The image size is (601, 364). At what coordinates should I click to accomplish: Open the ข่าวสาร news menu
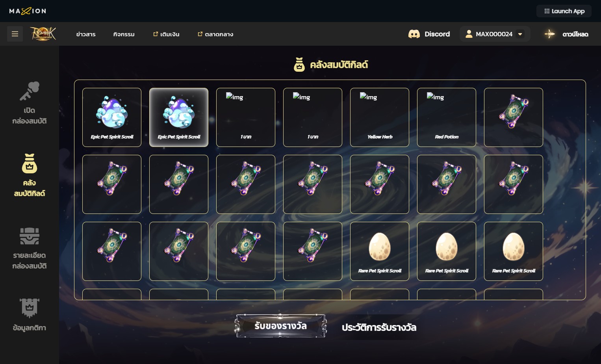[x=86, y=34]
